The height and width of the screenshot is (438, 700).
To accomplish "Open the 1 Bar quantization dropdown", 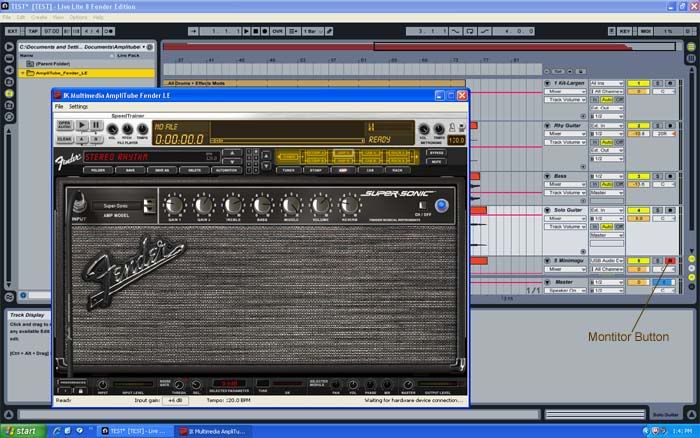I will click(313, 31).
